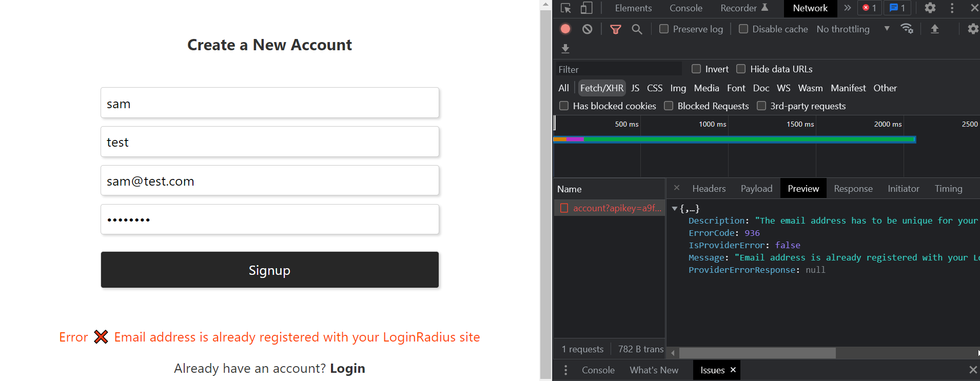Image resolution: width=980 pixels, height=381 pixels.
Task: Clear the network log
Action: point(587,29)
